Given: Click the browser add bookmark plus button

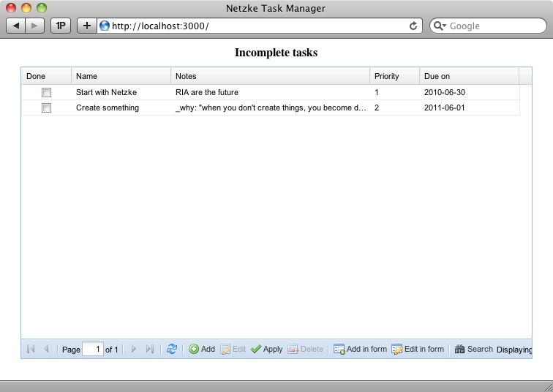Looking at the screenshot, I should (86, 26).
